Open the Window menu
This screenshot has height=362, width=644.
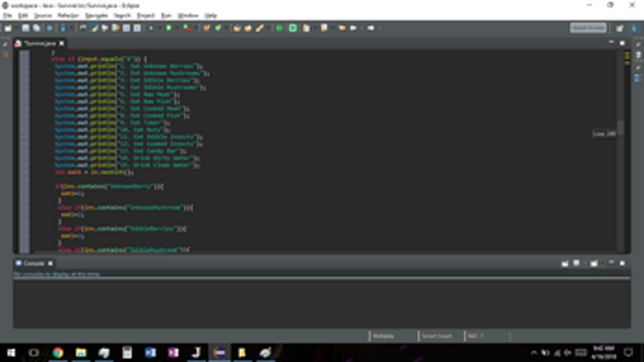pos(188,16)
